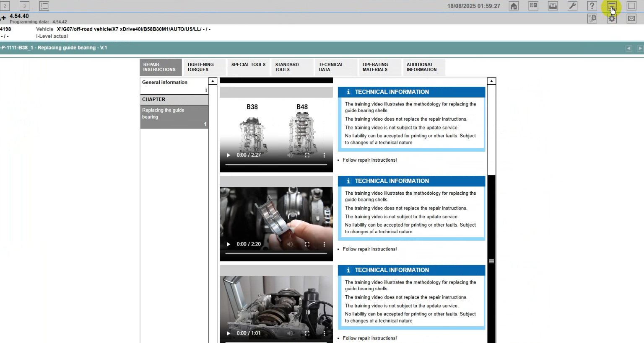This screenshot has height=343, width=644.
Task: Mute the 1:01 video's speaker icon
Action: point(290,333)
